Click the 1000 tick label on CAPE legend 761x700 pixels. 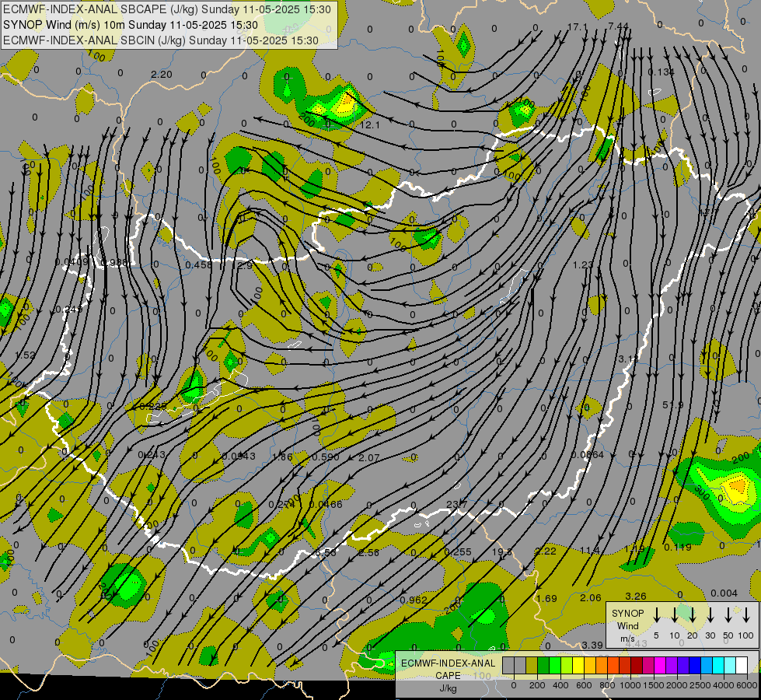pos(630,685)
